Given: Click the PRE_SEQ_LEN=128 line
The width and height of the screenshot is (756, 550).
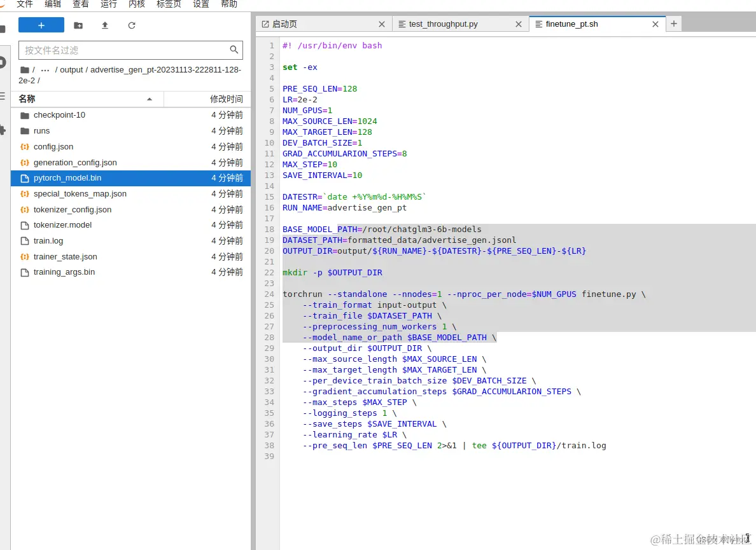Looking at the screenshot, I should pos(319,89).
